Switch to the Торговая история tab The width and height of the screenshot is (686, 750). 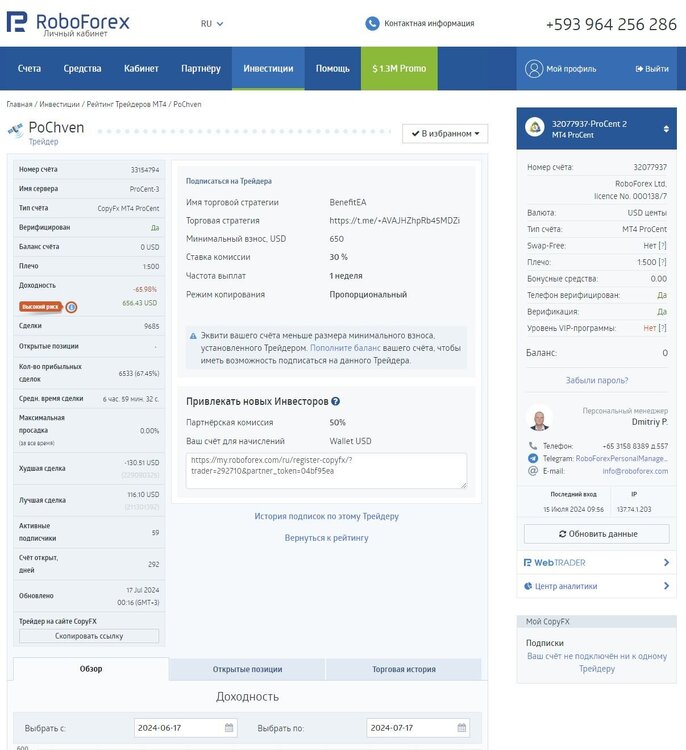(404, 669)
